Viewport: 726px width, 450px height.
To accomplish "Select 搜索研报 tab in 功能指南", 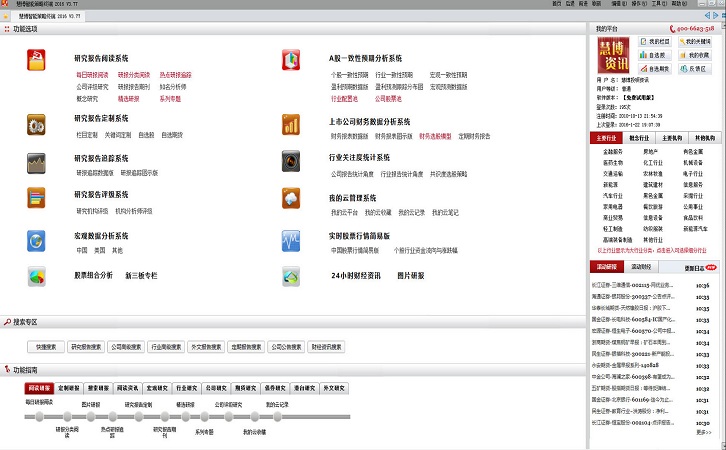I will pyautogui.click(x=98, y=388).
